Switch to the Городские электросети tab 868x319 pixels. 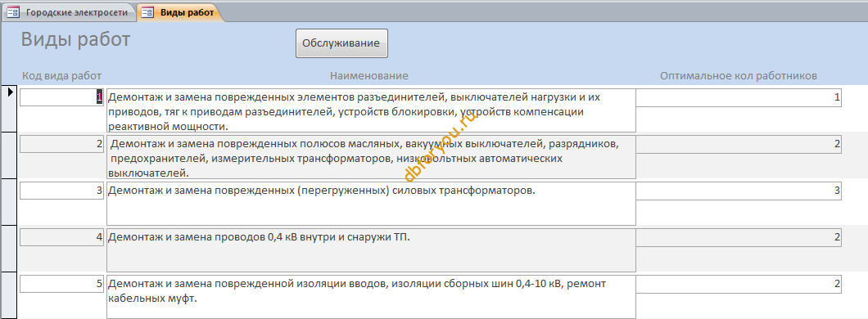[69, 13]
